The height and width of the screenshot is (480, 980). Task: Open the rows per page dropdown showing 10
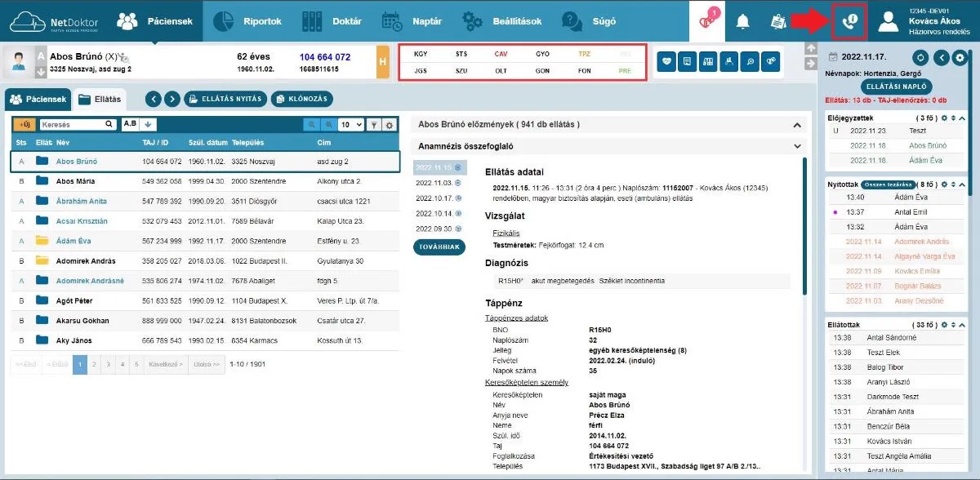tap(350, 125)
